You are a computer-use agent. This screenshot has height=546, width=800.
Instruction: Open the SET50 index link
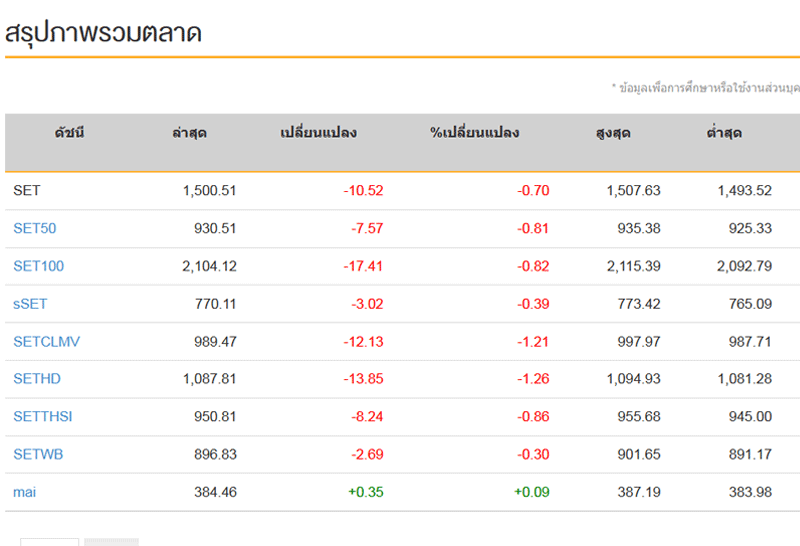35,228
